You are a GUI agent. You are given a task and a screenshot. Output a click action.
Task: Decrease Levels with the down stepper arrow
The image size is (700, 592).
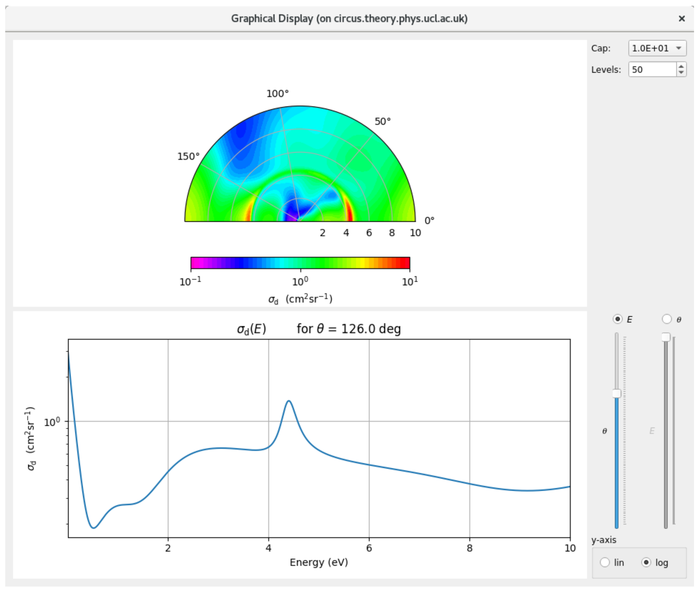click(681, 72)
